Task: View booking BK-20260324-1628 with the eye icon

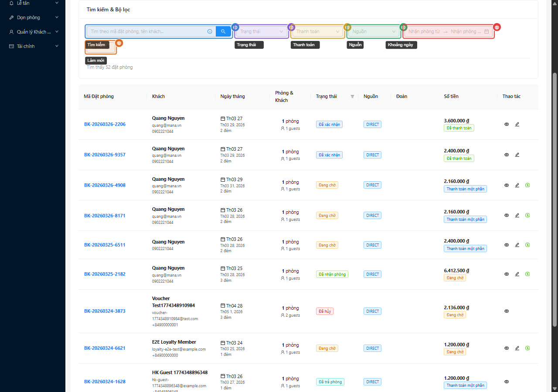Action: click(x=507, y=382)
